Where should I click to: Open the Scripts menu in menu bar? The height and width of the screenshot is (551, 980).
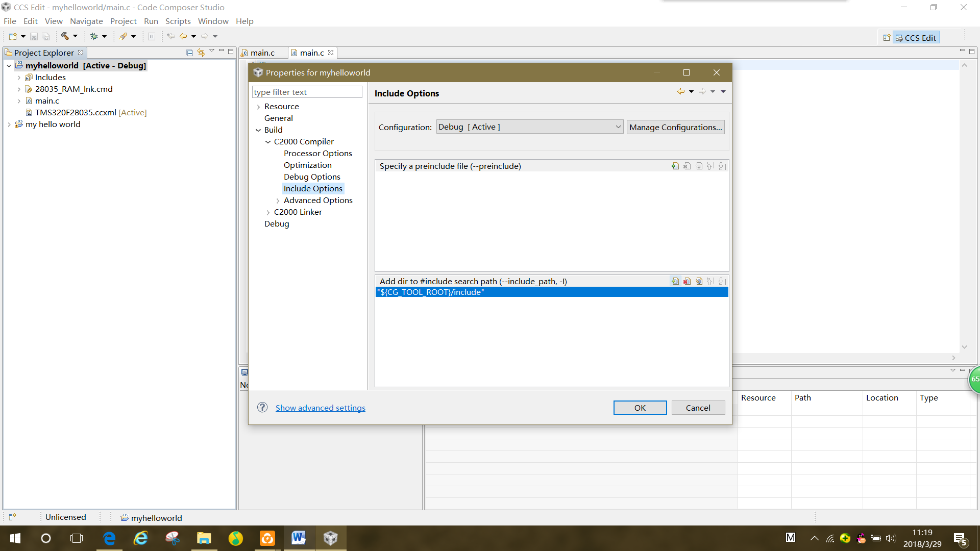pyautogui.click(x=178, y=21)
